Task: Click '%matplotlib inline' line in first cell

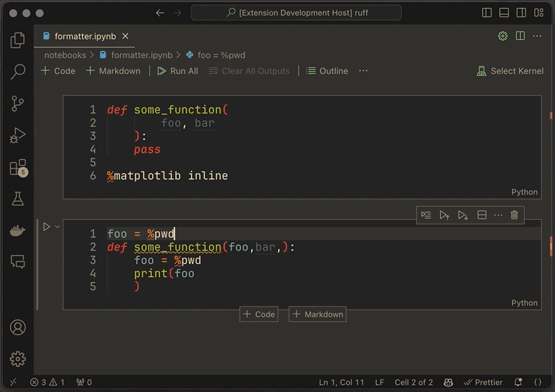Action: (x=167, y=176)
